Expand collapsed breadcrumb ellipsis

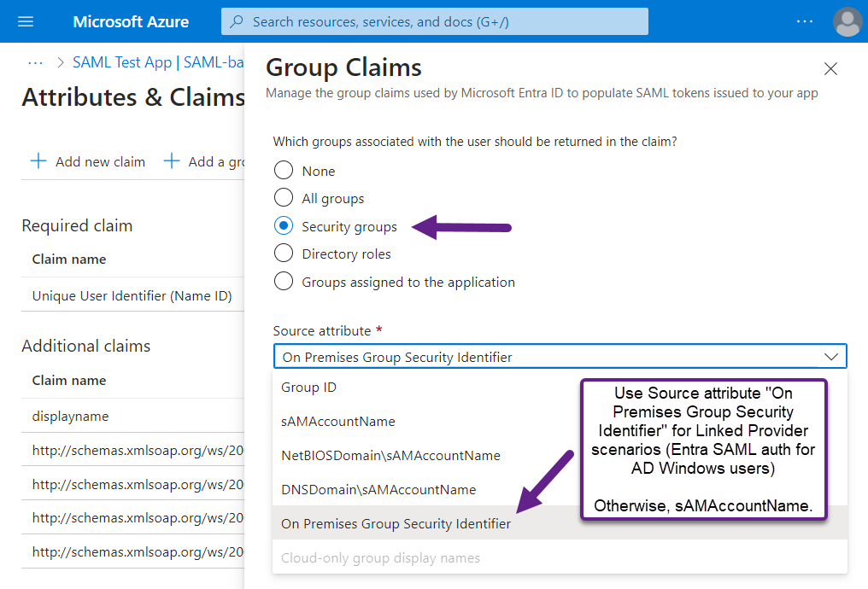click(35, 62)
